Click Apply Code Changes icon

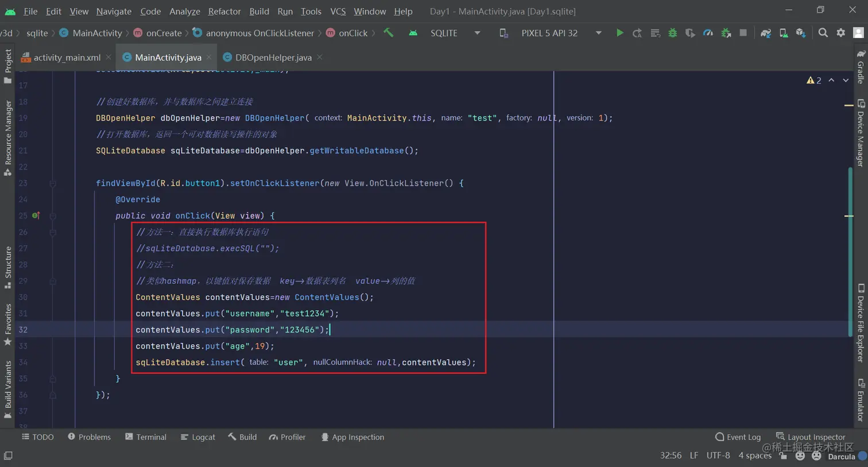[x=655, y=33]
